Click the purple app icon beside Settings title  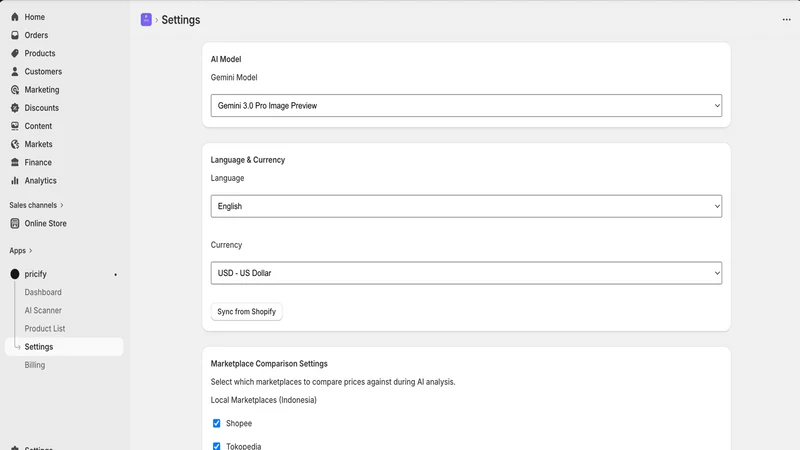(146, 19)
